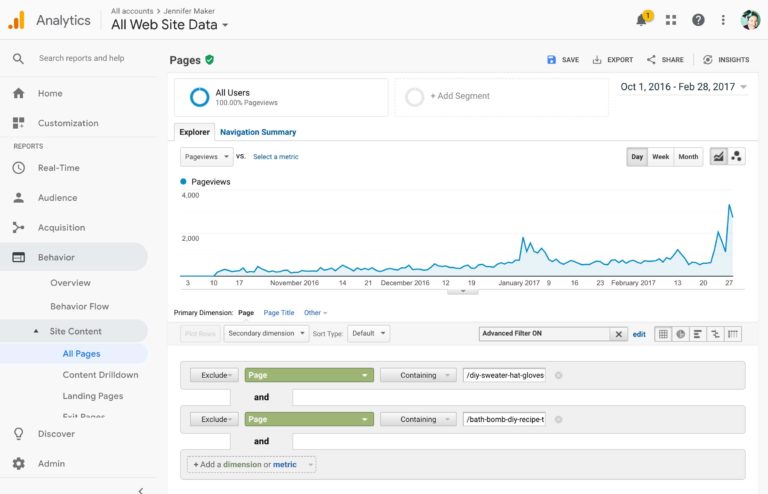Open the notifications bell icon
768x494 pixels.
642,20
